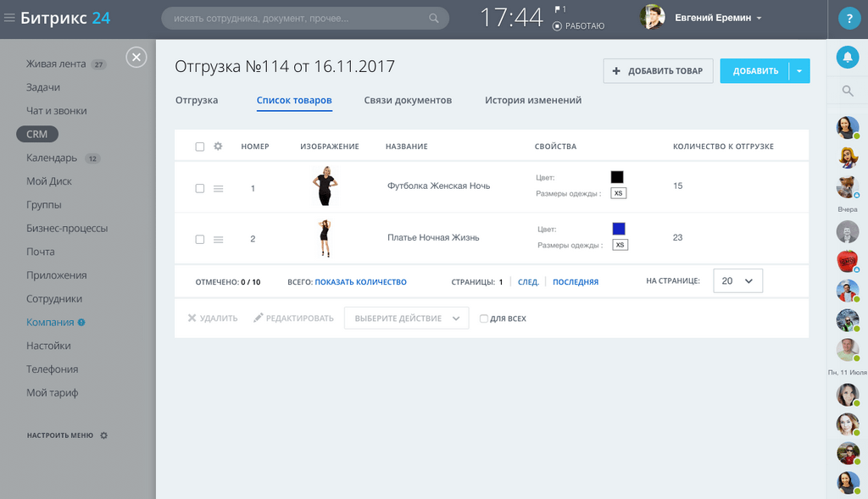Screen dimensions: 868x499
Task: Toggle the select-all checkbox in table header
Action: tap(200, 147)
